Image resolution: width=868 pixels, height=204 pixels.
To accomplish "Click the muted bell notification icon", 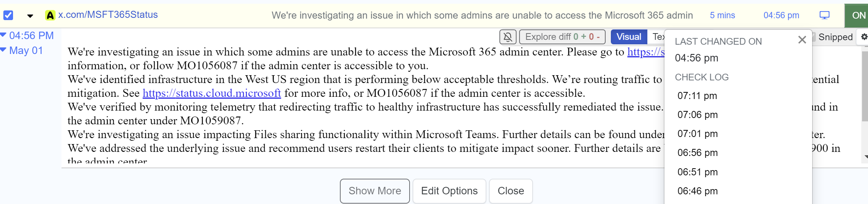I will tap(508, 37).
